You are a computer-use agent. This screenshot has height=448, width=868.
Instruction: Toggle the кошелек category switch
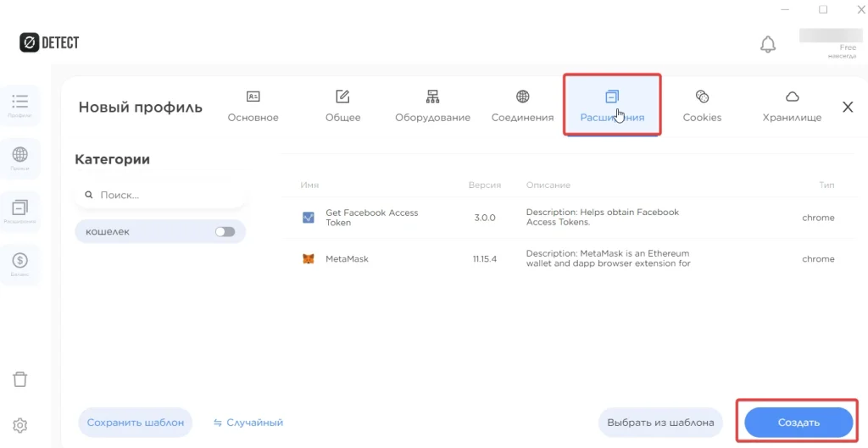point(225,232)
